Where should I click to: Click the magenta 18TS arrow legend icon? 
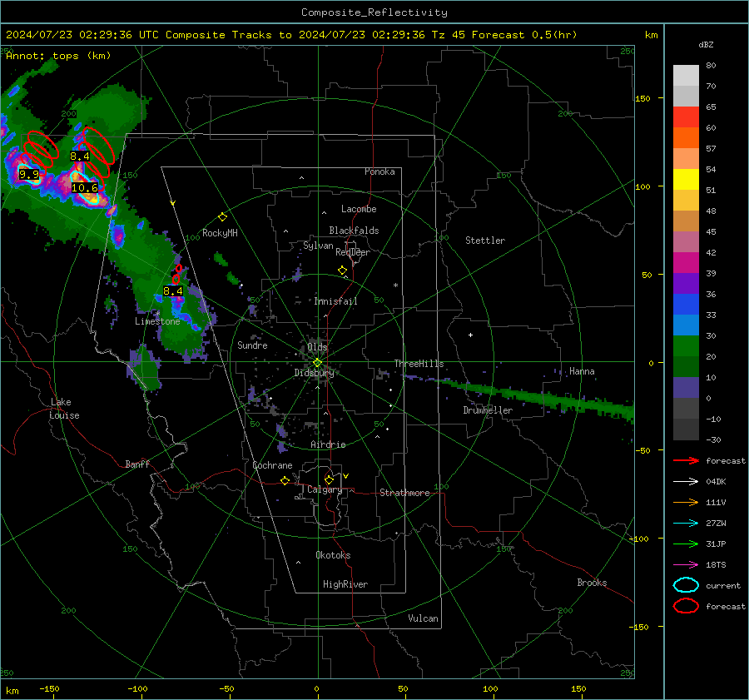[686, 565]
